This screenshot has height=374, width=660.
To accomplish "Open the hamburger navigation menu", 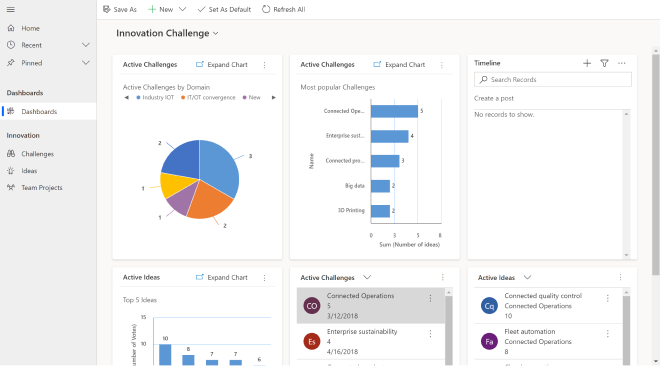I will [x=11, y=9].
